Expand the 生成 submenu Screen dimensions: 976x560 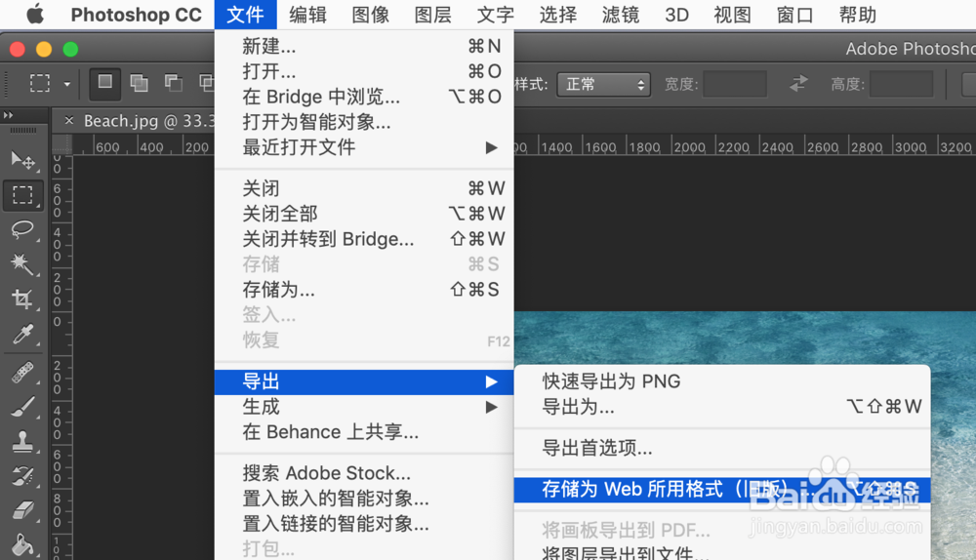pyautogui.click(x=364, y=407)
